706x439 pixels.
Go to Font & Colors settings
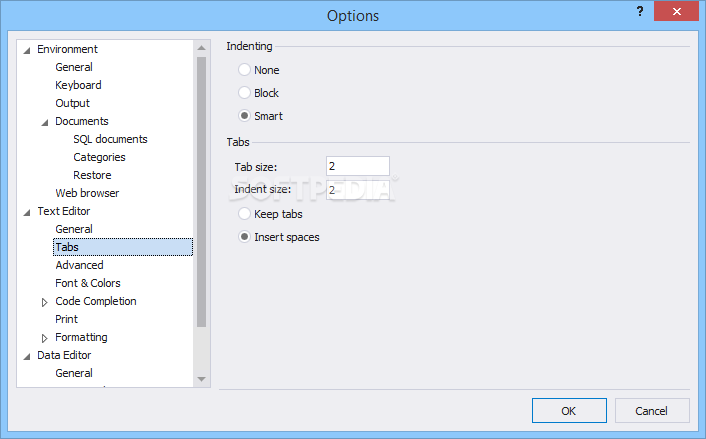click(88, 283)
